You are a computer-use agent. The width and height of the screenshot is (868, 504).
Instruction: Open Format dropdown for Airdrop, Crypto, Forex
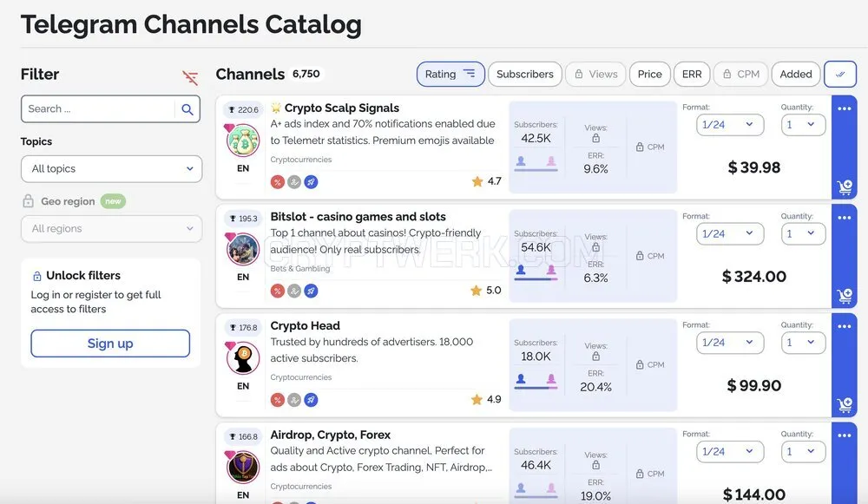[730, 451]
